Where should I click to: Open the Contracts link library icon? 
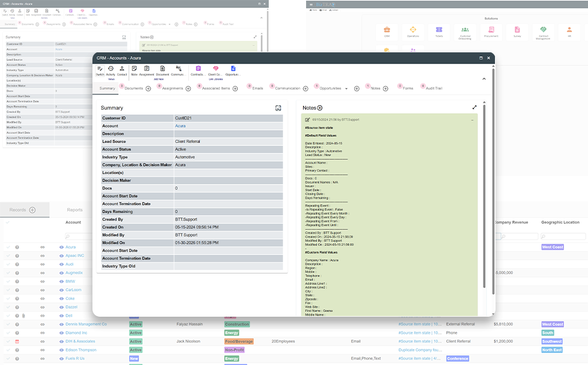coord(198,69)
